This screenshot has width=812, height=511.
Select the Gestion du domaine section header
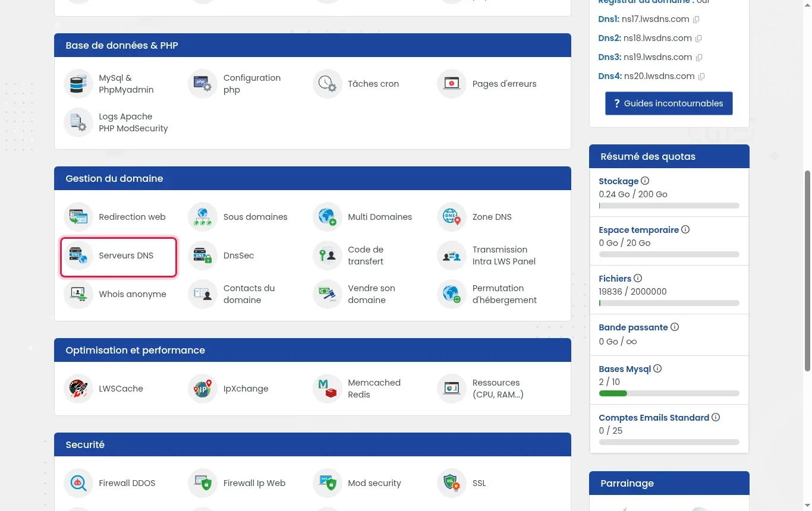[313, 178]
